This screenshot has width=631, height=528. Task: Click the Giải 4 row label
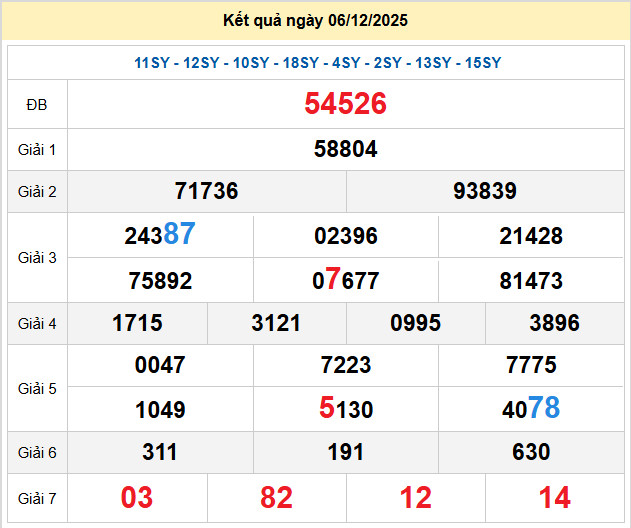[37, 323]
